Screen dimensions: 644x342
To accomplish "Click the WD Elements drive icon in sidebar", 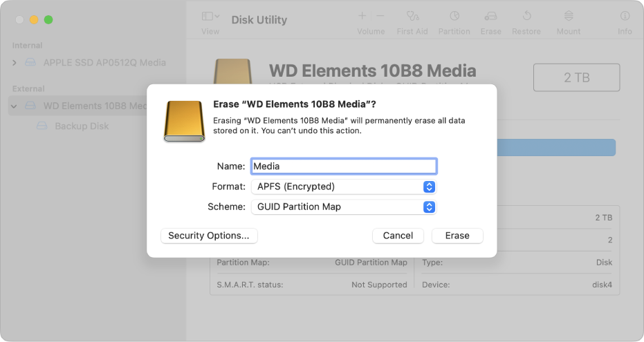I will pyautogui.click(x=30, y=106).
